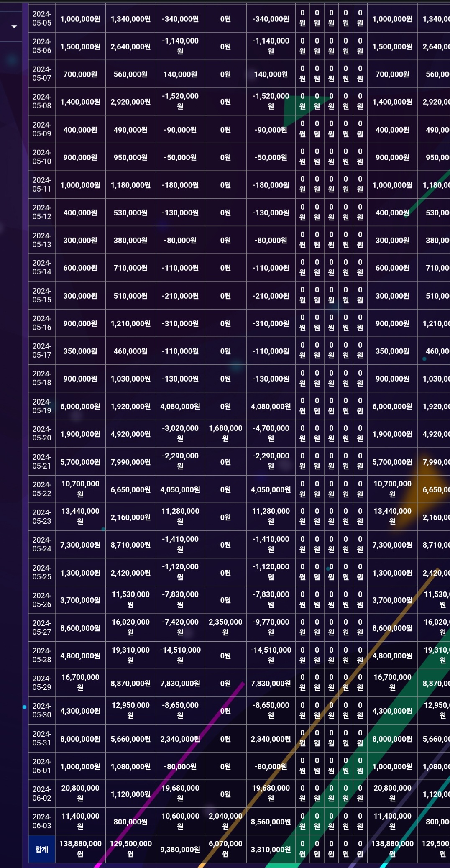This screenshot has height=868, width=450.
Task: Click the 2024-05-29 date cell
Action: (42, 683)
